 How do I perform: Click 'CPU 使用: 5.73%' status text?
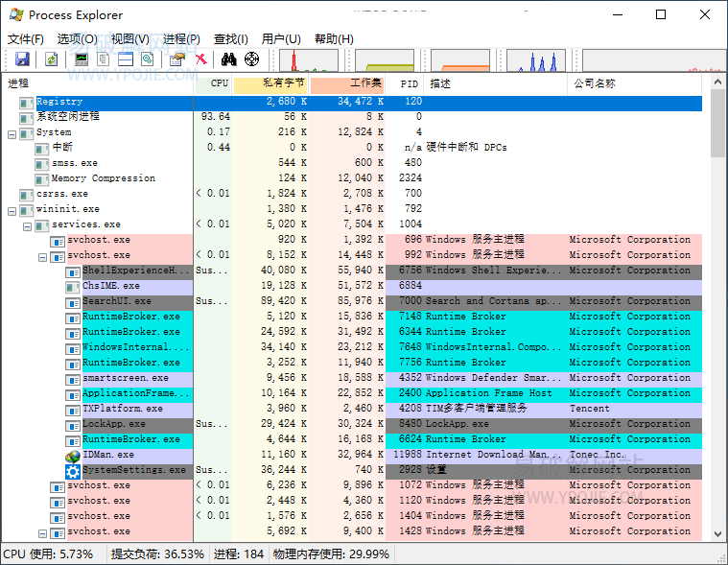[x=48, y=553]
